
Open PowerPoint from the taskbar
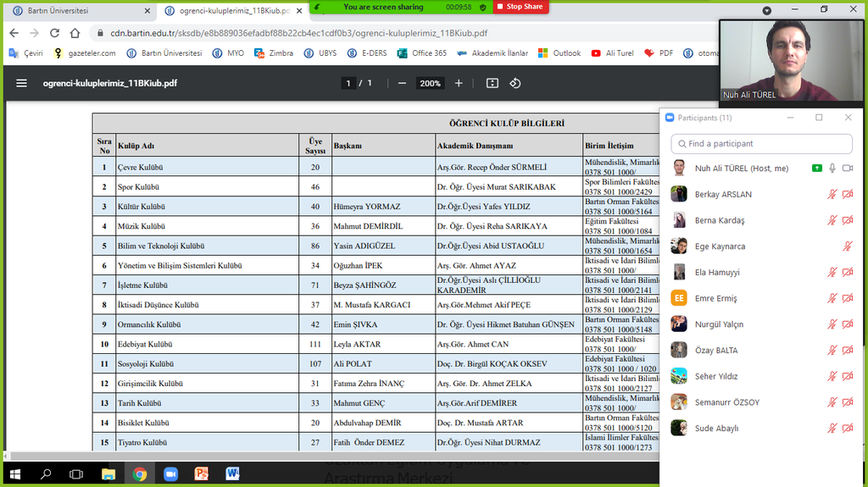tap(201, 474)
